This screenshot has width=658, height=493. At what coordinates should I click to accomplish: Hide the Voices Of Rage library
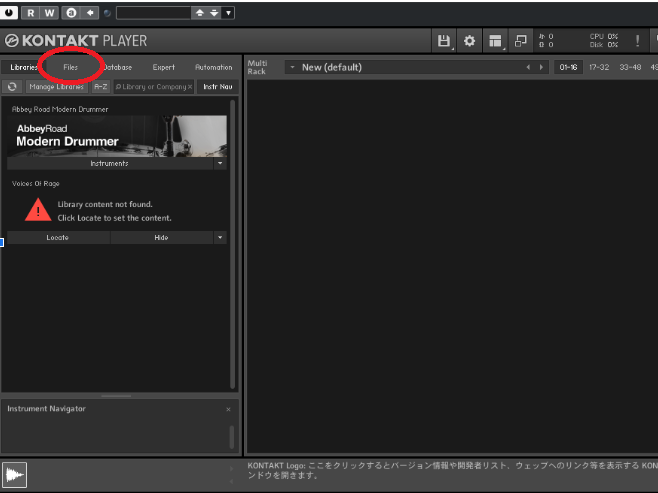point(162,237)
